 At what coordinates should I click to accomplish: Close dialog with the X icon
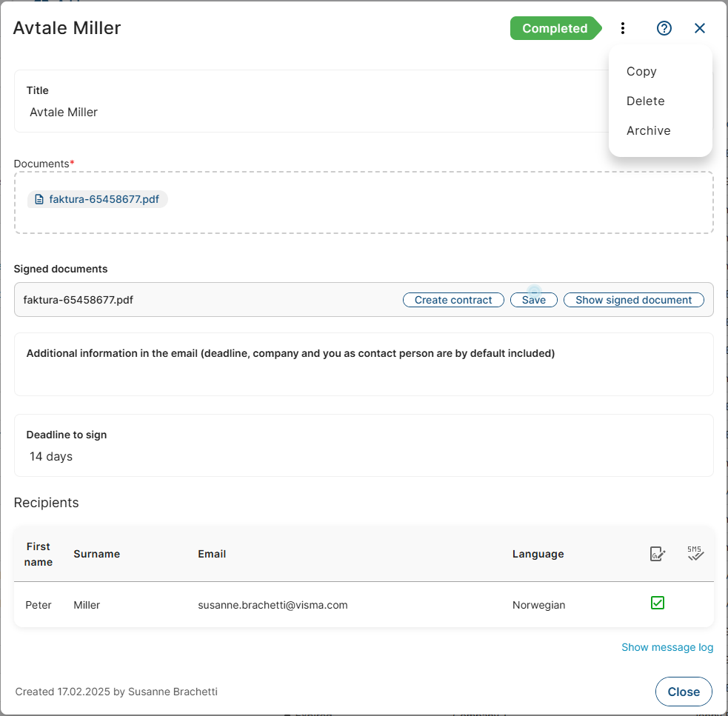(x=700, y=28)
